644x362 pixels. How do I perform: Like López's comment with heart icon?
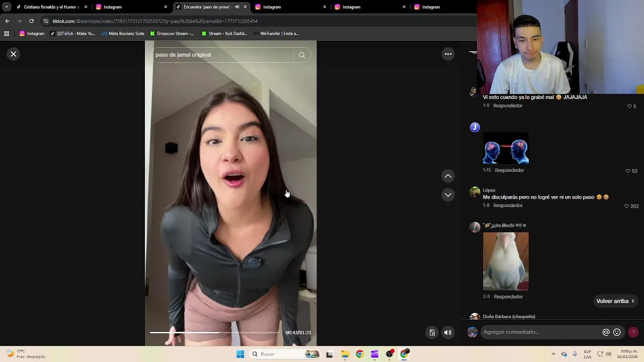coord(626,206)
